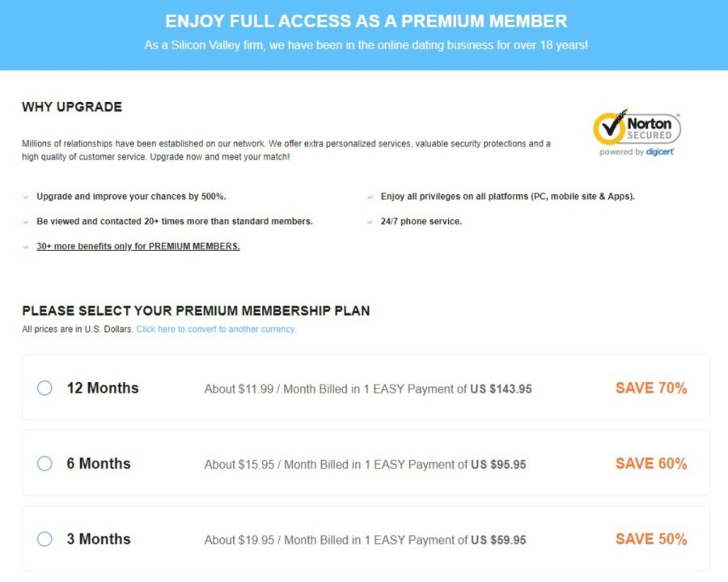The image size is (728, 582).
Task: Click 'Click here to convert to another currency'
Action: point(216,329)
